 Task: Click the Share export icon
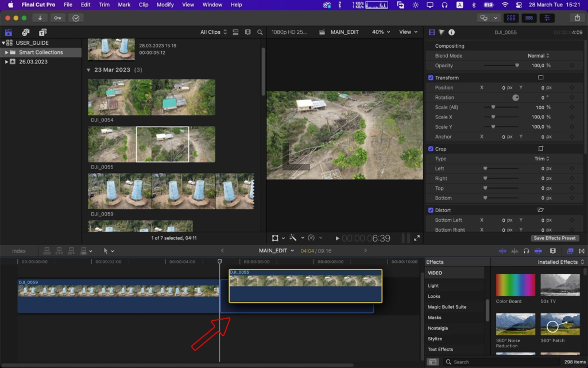tap(577, 18)
